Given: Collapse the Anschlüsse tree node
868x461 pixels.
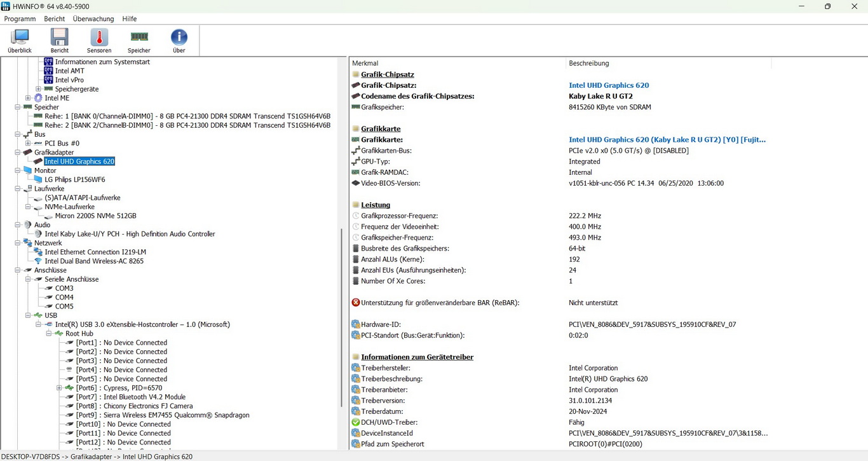Looking at the screenshot, I should coord(18,270).
